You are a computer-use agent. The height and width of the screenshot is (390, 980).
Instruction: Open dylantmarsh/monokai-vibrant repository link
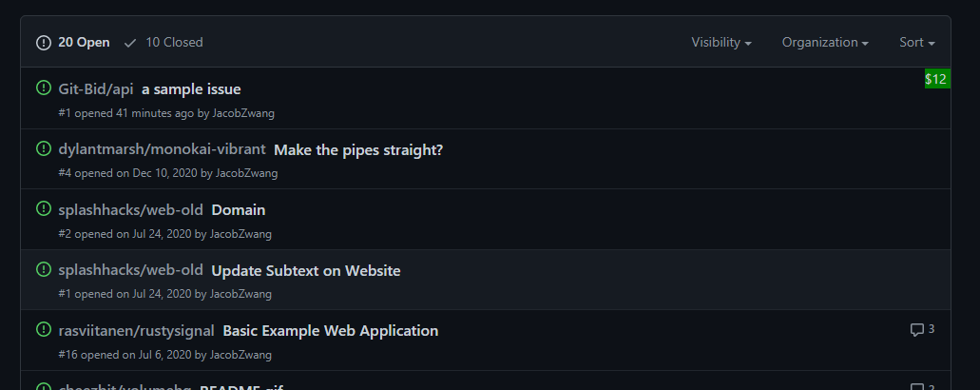point(162,150)
